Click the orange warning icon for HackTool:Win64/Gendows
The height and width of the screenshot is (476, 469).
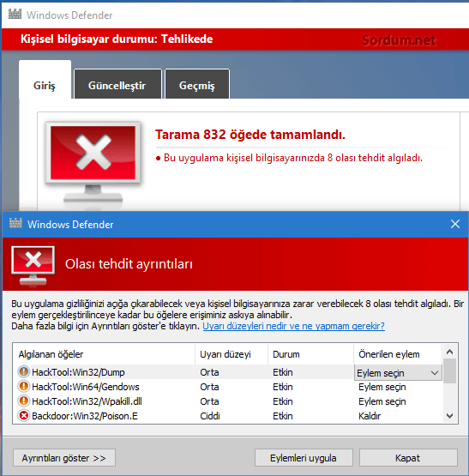pos(24,387)
